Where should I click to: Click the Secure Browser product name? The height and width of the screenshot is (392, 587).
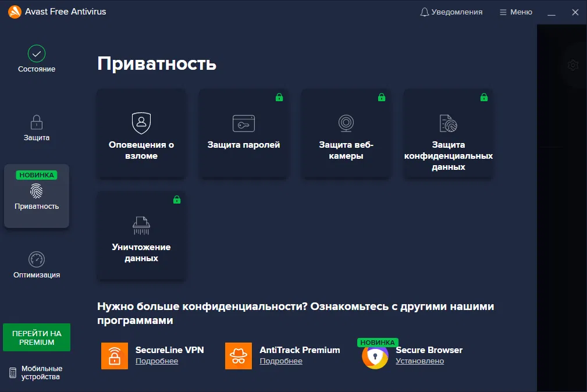point(429,350)
